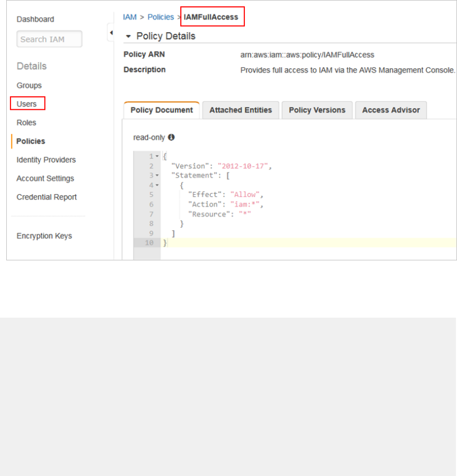Click the Policies breadcrumb link

(160, 17)
